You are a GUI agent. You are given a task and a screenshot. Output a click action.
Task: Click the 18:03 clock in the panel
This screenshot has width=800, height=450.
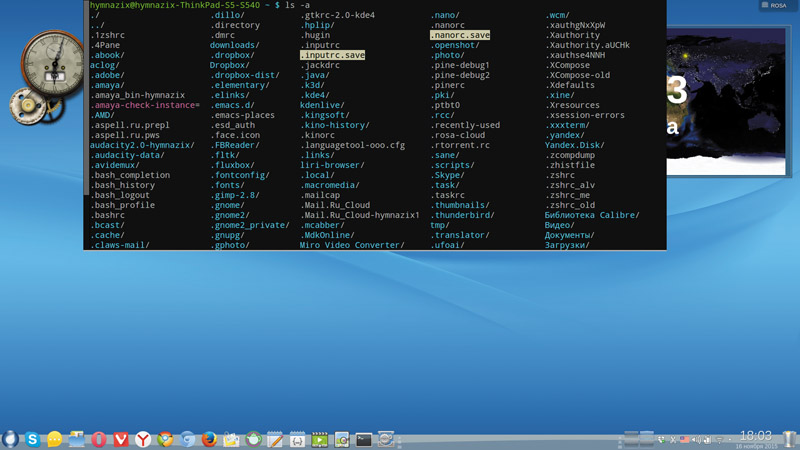point(756,436)
